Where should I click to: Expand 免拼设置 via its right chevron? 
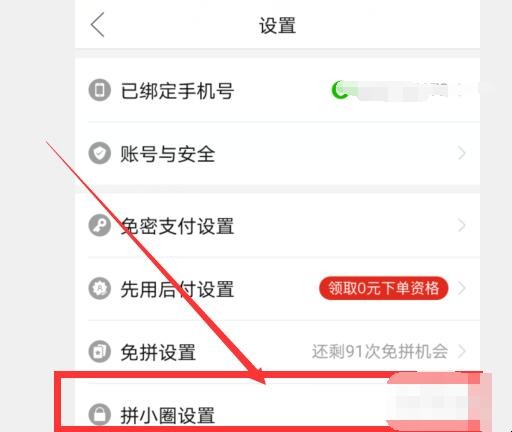point(462,351)
